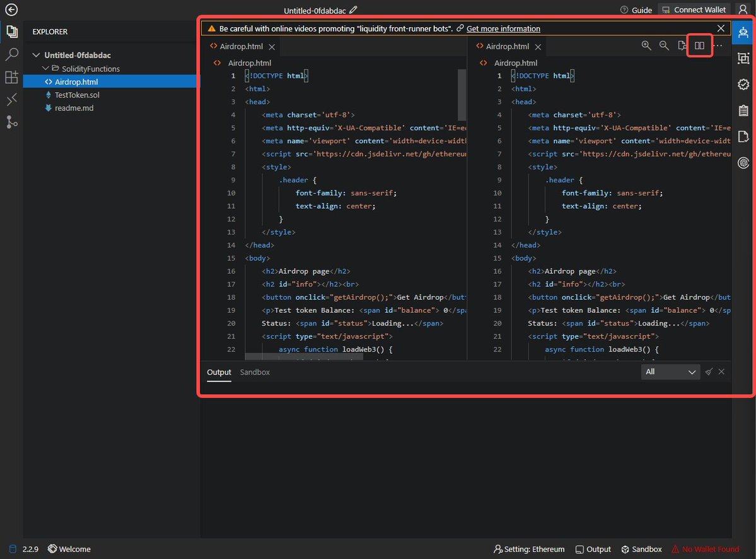Collapse the Untitled-0fdabdac project folder
756x559 pixels.
[x=36, y=55]
